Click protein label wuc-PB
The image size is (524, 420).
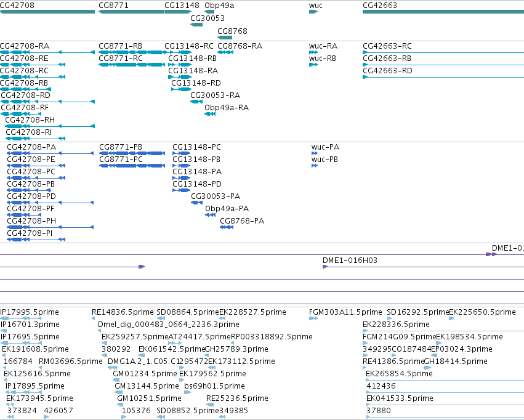point(324,160)
